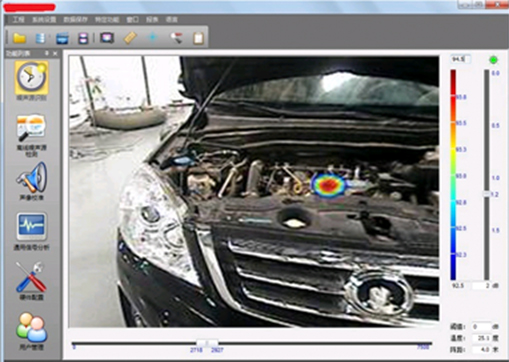509x362 pixels.
Task: Open the 窗口 menu
Action: pos(133,20)
